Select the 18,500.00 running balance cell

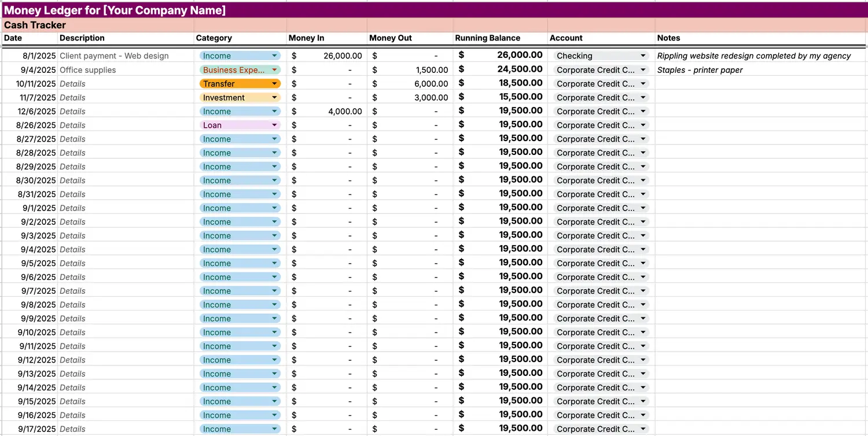(x=501, y=83)
